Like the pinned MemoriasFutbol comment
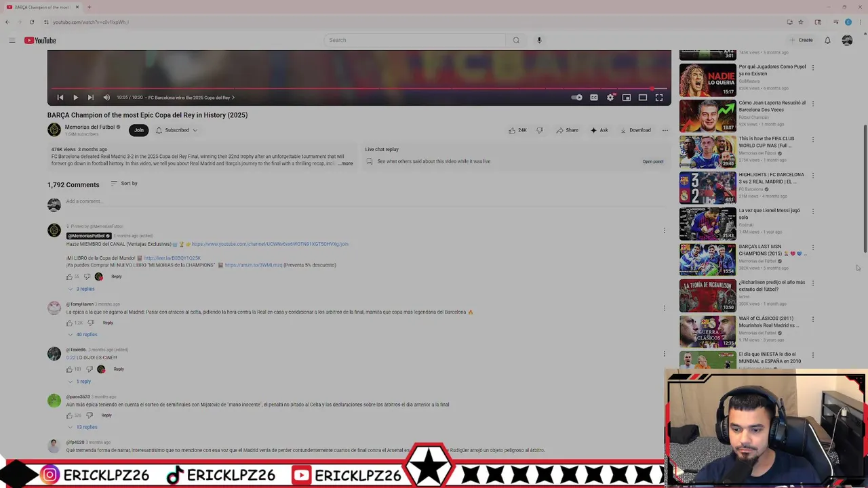 pyautogui.click(x=69, y=277)
